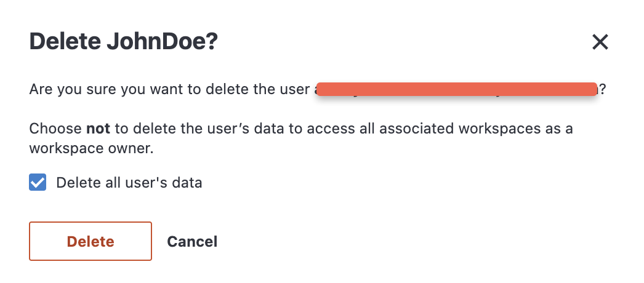
Task: Uncheck the Delete all user's data checkbox
Action: [x=38, y=183]
